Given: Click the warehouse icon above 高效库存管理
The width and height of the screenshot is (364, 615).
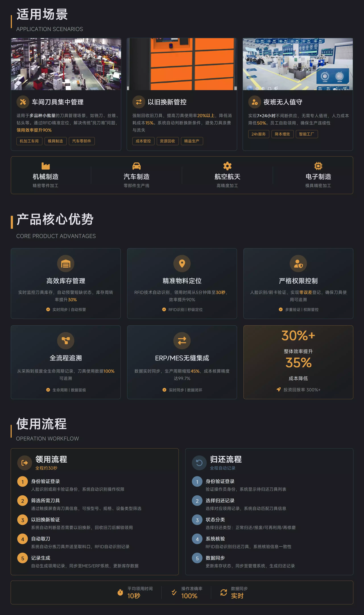Looking at the screenshot, I should coord(66,264).
